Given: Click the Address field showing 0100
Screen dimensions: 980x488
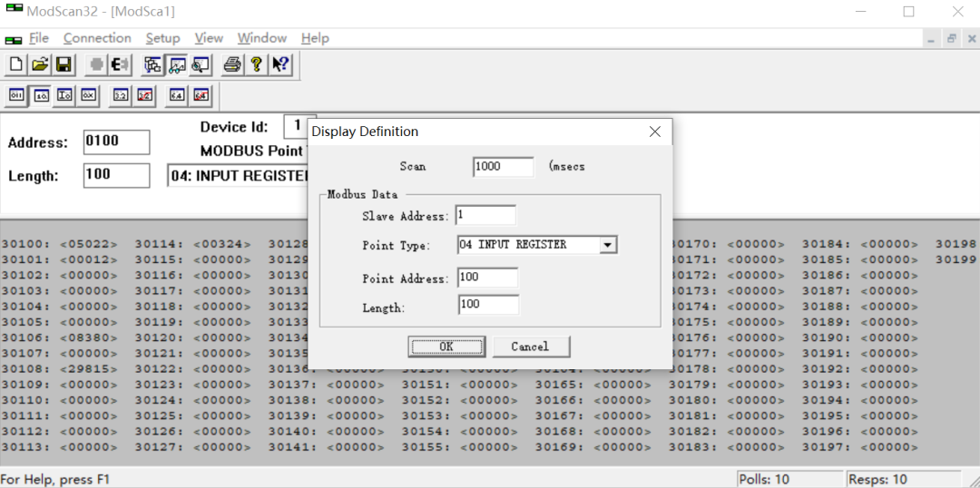Looking at the screenshot, I should pyautogui.click(x=116, y=142).
